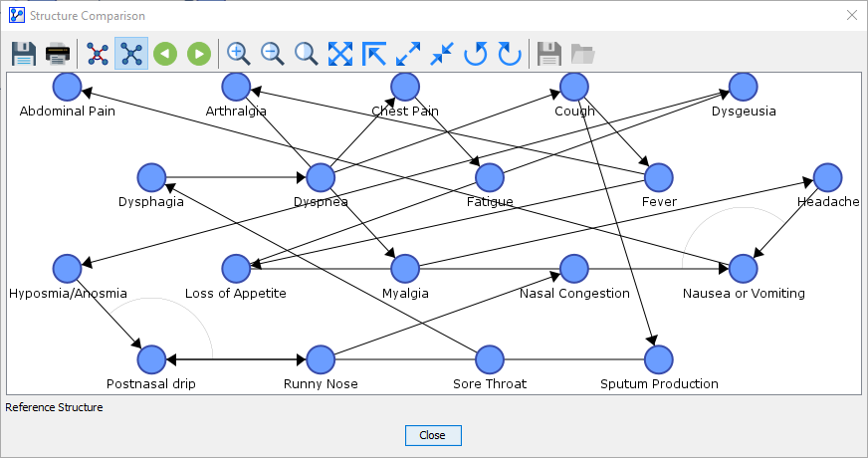Select the Abdominal Pain node
This screenshot has width=868, height=458.
click(67, 87)
